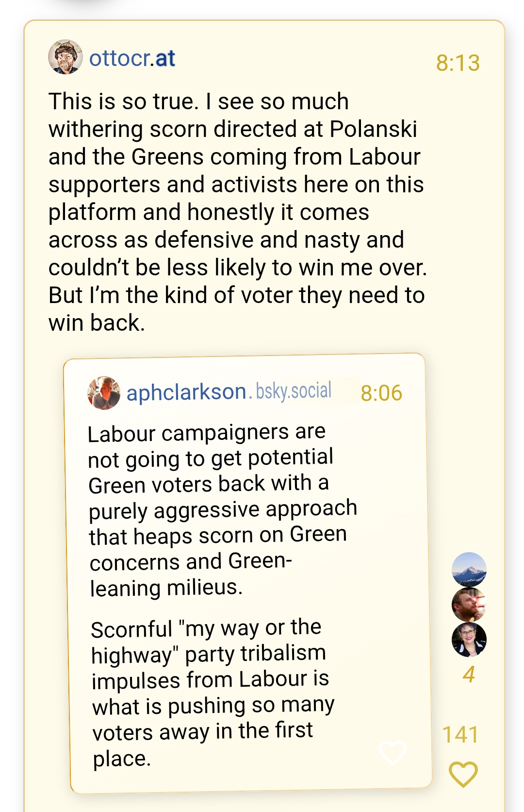Like the ottocr.at post with yellow heart
524x812 pixels.
[x=463, y=774]
